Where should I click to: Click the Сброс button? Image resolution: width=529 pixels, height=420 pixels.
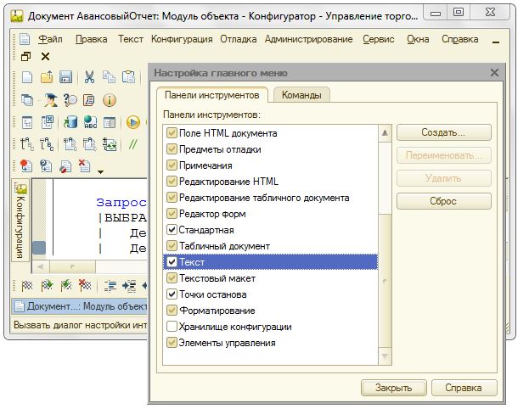tap(443, 201)
